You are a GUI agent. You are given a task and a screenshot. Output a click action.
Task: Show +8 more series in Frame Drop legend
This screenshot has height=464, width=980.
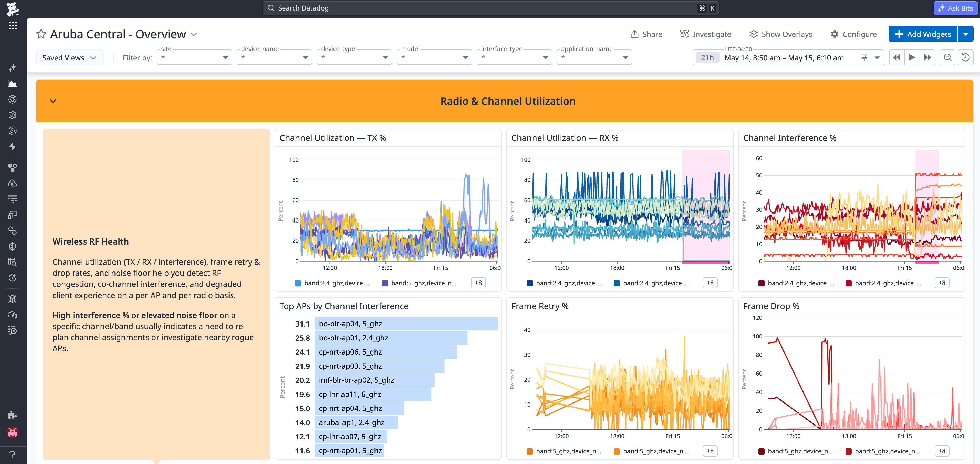click(x=942, y=451)
